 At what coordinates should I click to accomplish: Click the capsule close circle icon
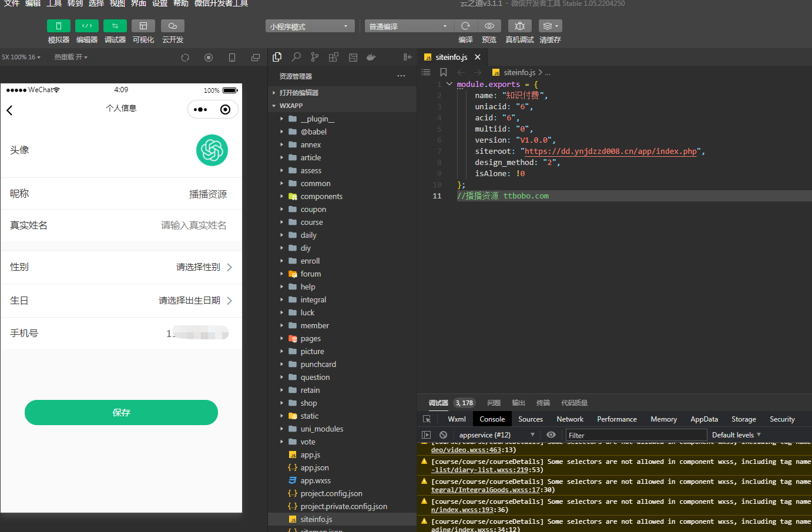(x=225, y=110)
